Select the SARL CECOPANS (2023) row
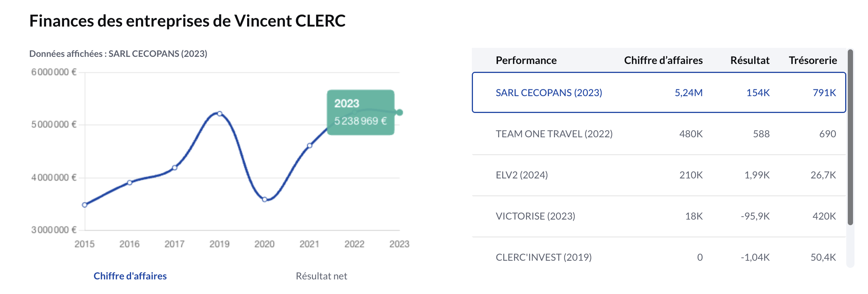This screenshot has width=868, height=294. (659, 92)
